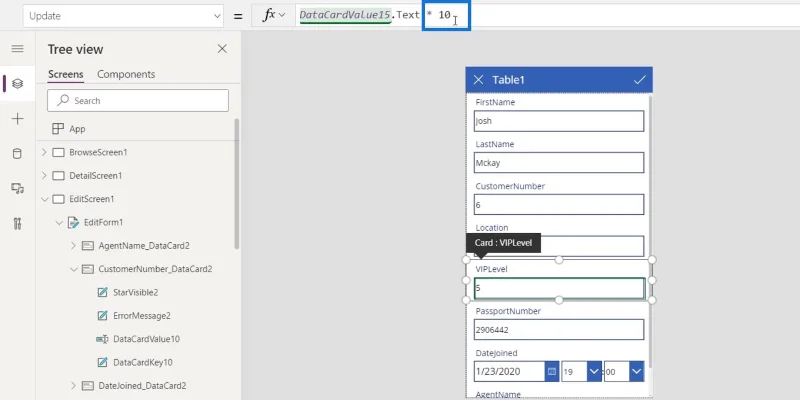This screenshot has width=800, height=400.
Task: Expand DetailScreen1 in tree
Action: (44, 176)
